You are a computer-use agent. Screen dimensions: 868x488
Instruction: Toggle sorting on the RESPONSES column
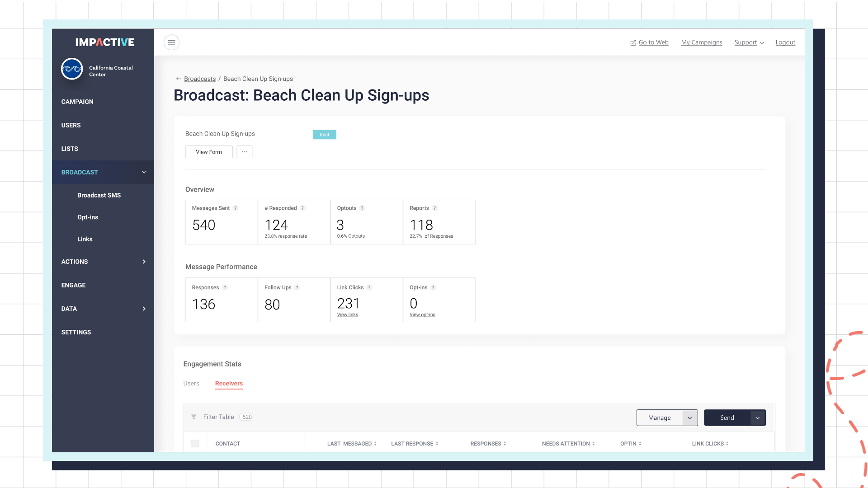point(505,443)
